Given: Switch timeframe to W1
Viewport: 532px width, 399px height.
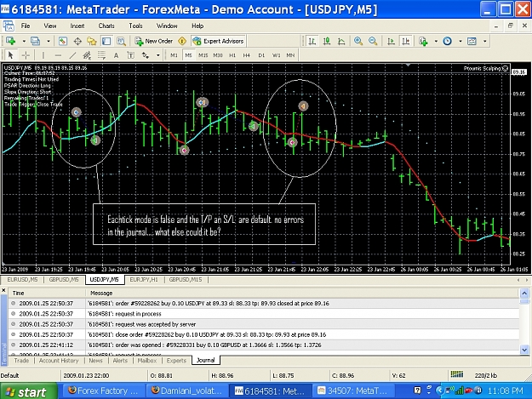Looking at the screenshot, I should [x=276, y=55].
